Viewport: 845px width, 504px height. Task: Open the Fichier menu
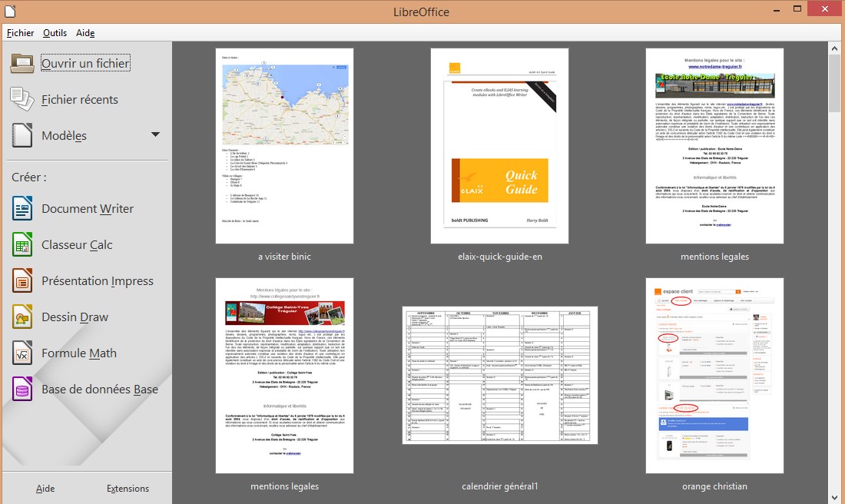[20, 33]
